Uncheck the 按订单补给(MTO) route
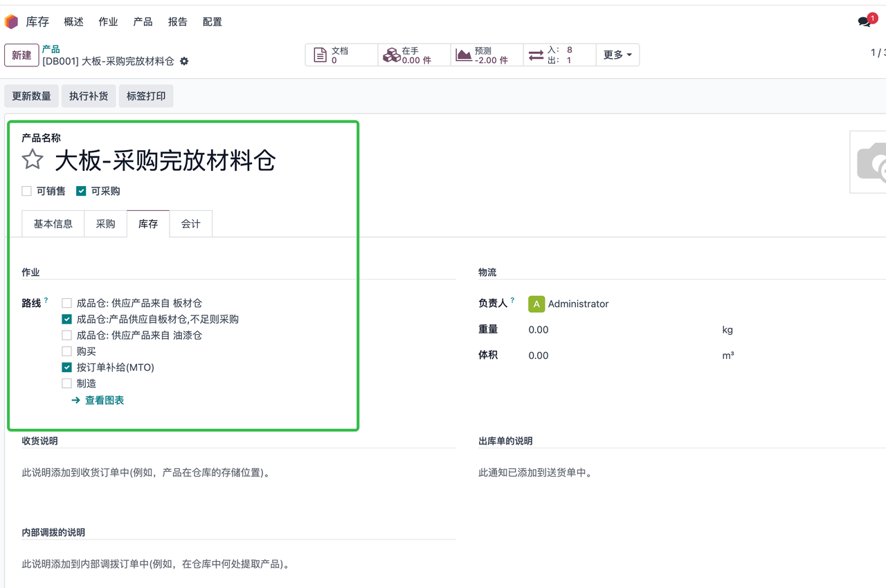This screenshot has width=886, height=588. pyautogui.click(x=67, y=367)
